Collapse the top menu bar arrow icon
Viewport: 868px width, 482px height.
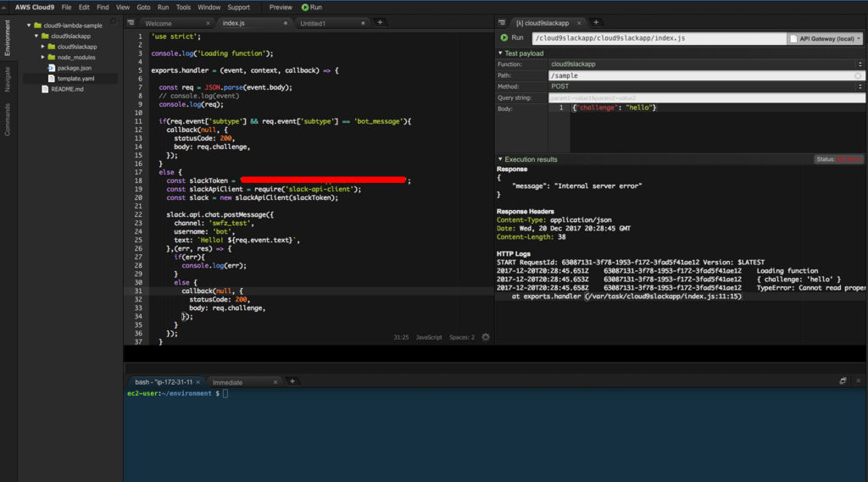coord(4,7)
